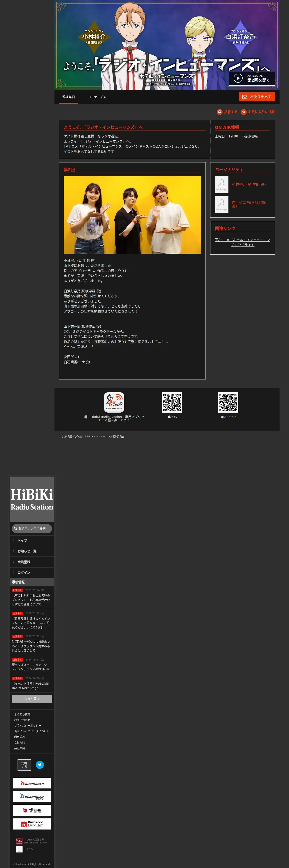The image size is (289, 868).
Task: Open the Bushiroad Online Store banner
Action: [32, 824]
